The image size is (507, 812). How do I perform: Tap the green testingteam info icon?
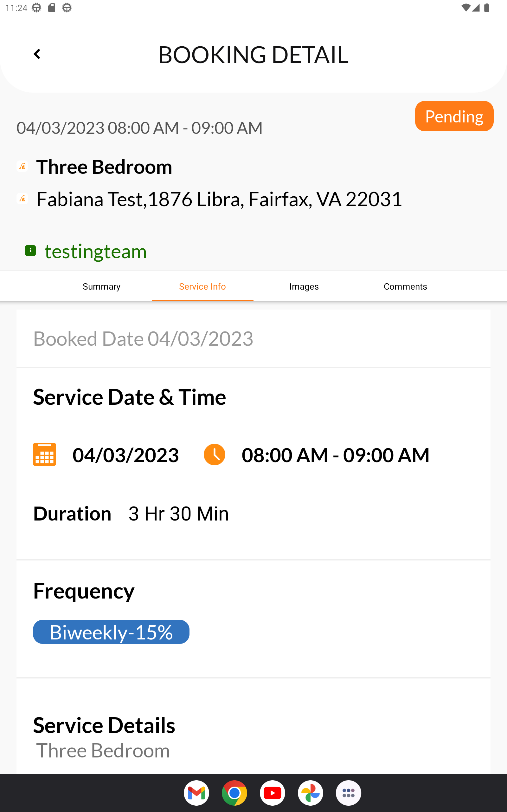[30, 251]
